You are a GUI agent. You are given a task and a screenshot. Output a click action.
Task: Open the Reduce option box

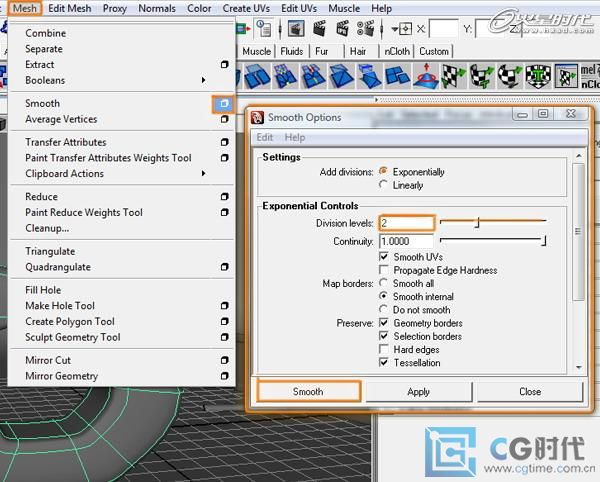click(x=224, y=197)
